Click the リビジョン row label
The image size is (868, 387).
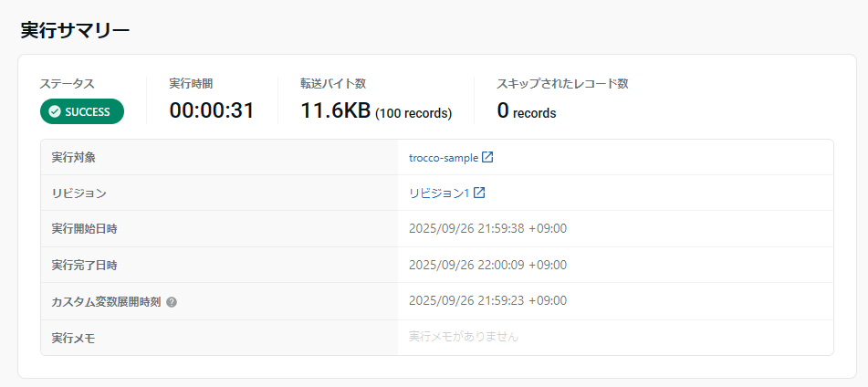[x=79, y=193]
